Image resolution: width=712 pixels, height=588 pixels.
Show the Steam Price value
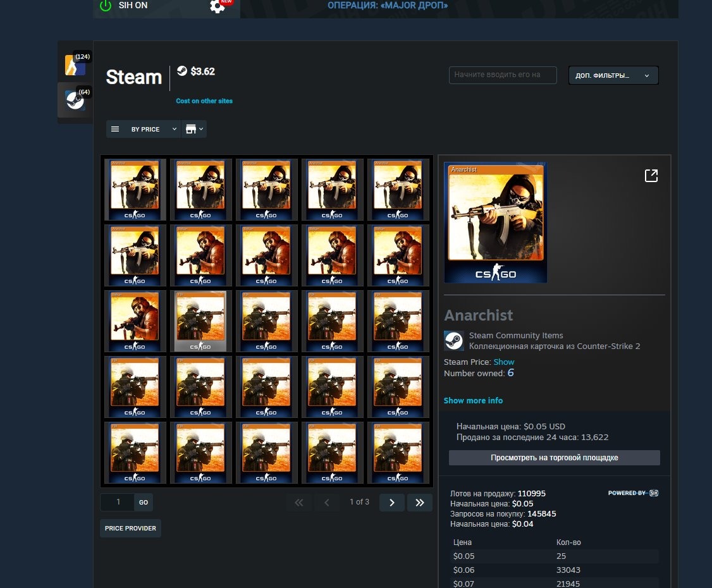(x=503, y=362)
